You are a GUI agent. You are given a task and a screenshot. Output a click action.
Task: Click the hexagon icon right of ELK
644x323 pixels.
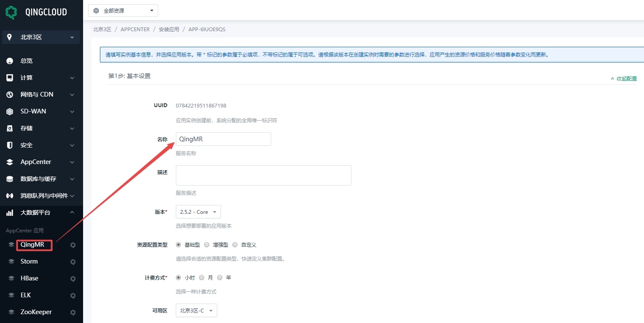[x=73, y=296]
